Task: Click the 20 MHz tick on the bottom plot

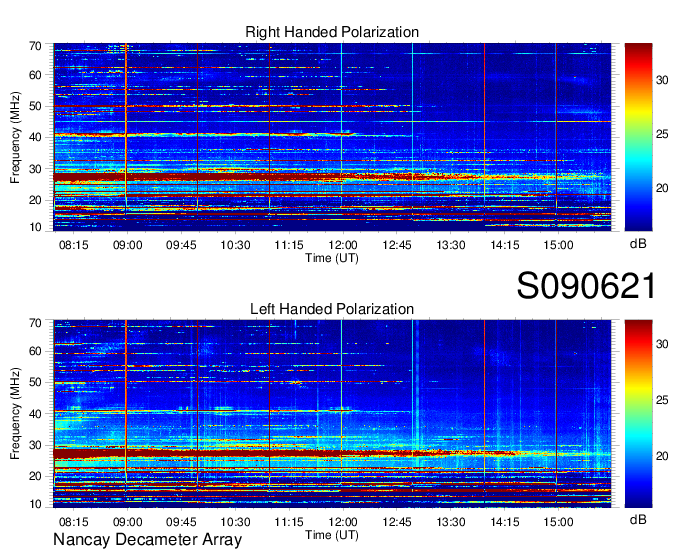Action: (x=35, y=476)
